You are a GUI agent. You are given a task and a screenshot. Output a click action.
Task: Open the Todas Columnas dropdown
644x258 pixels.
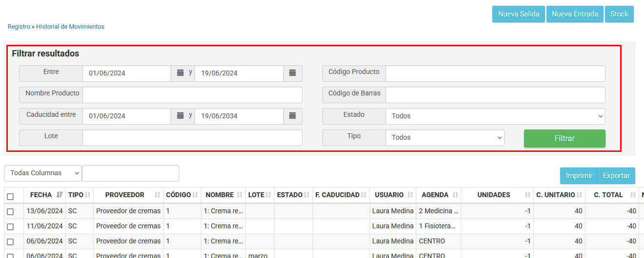coord(43,173)
